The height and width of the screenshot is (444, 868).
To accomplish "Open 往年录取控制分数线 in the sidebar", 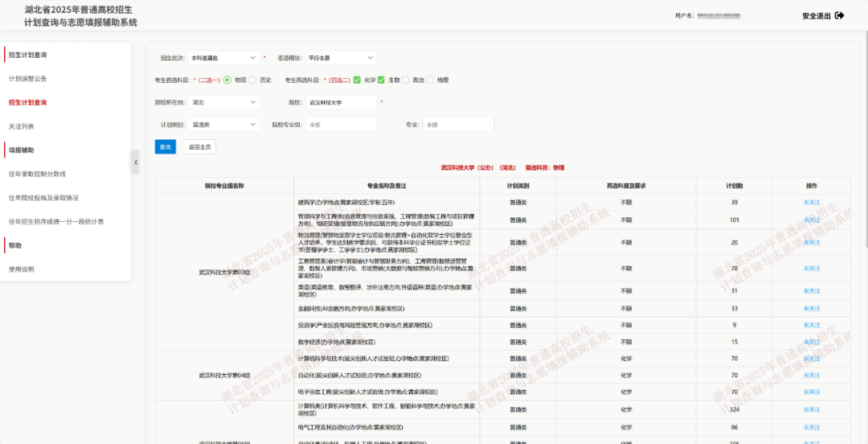I will point(37,174).
